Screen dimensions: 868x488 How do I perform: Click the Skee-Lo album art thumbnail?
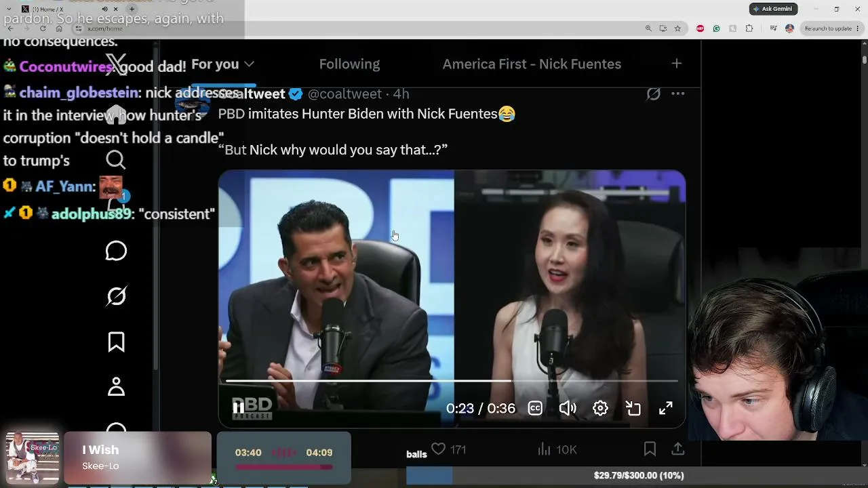click(x=33, y=457)
